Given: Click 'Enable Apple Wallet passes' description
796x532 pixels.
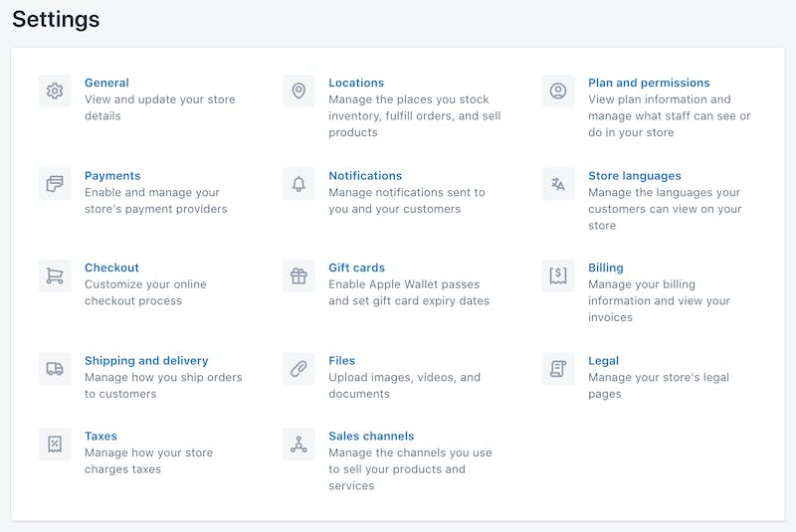Looking at the screenshot, I should [409, 292].
